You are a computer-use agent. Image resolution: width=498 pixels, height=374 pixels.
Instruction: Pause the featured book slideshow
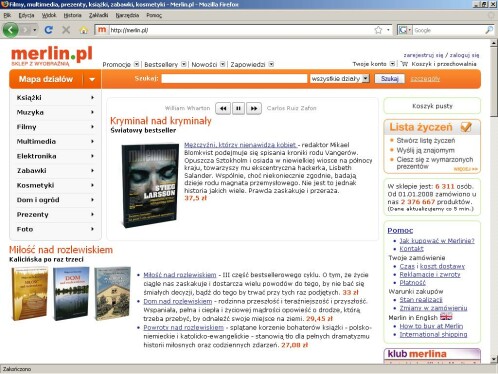238,108
